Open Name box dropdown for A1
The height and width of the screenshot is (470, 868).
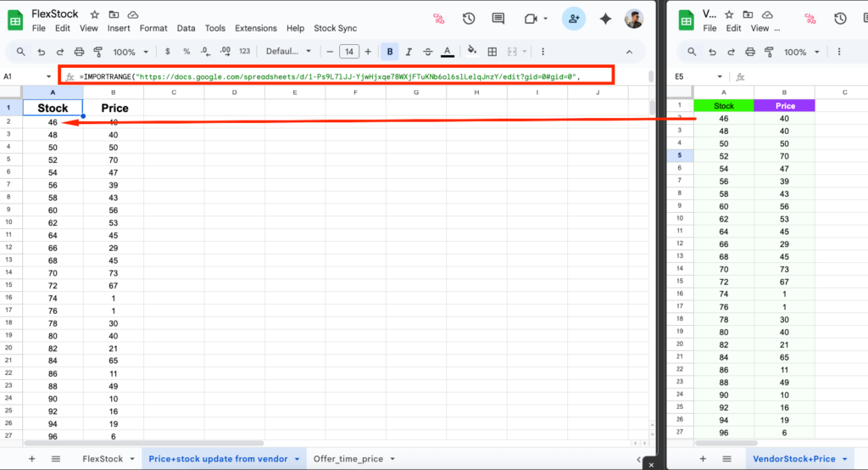[48, 76]
